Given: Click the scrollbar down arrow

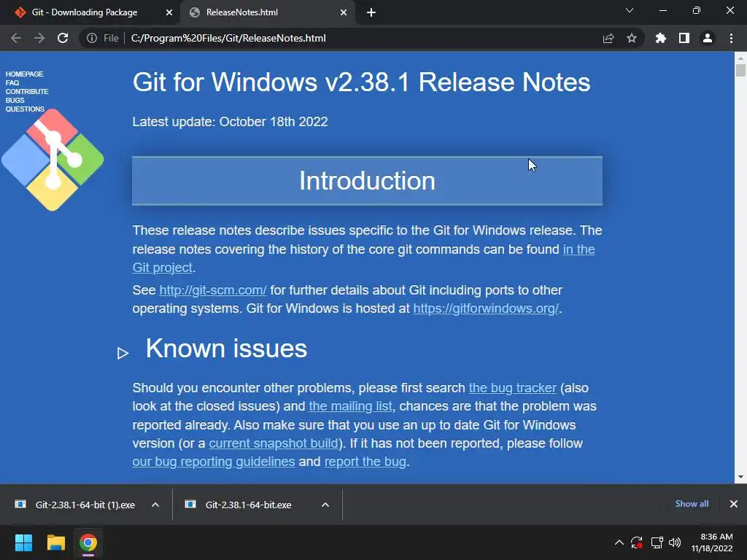Looking at the screenshot, I should click(740, 477).
